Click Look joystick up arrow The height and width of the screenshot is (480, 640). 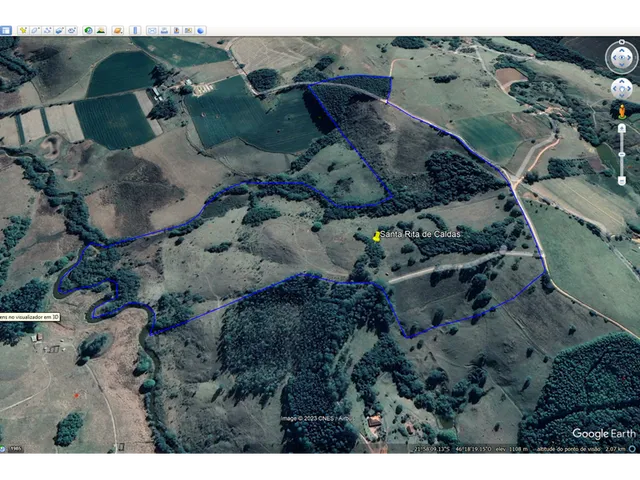coord(621,50)
